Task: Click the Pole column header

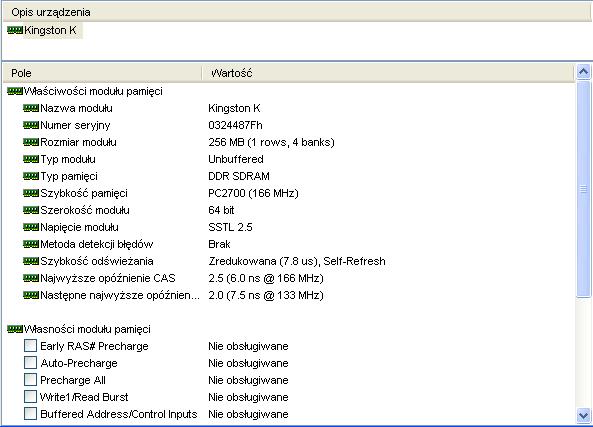Action: (102, 73)
